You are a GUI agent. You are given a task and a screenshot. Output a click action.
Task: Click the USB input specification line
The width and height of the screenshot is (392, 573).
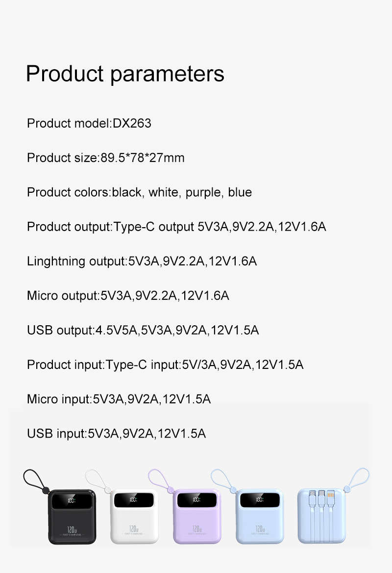tap(116, 434)
